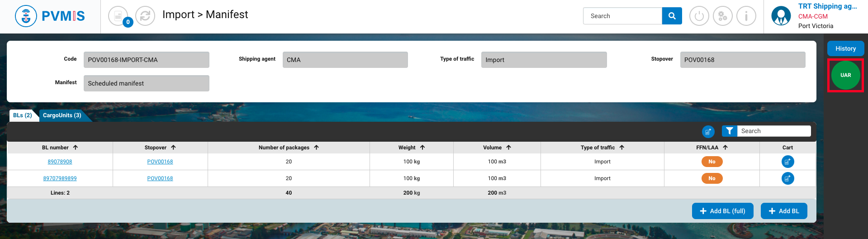The width and height of the screenshot is (868, 239).
Task: Select the BLs (2) tab
Action: coord(22,115)
